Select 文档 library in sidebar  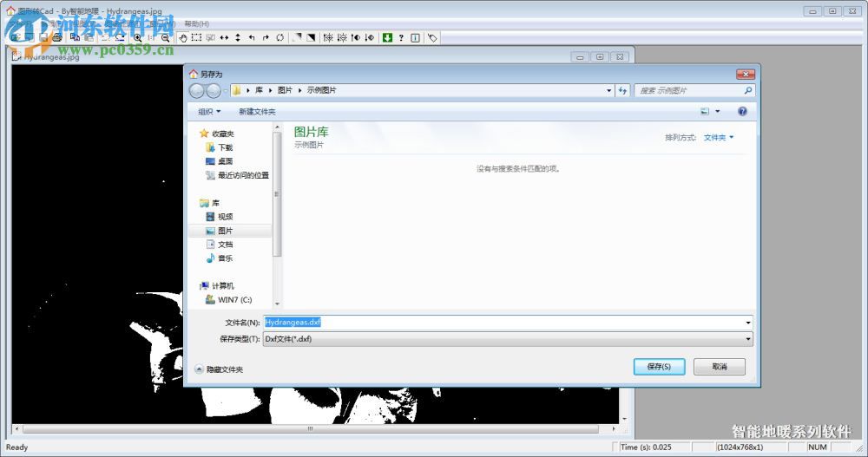pos(220,245)
